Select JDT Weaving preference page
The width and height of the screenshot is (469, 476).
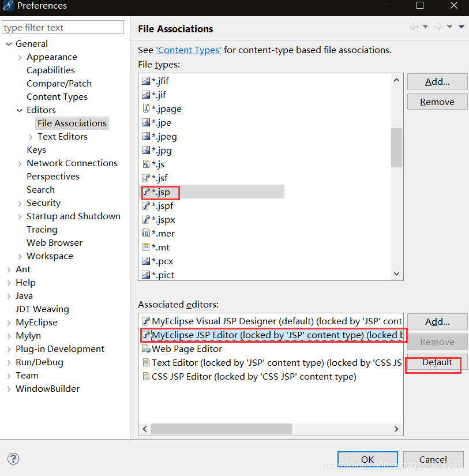(43, 309)
